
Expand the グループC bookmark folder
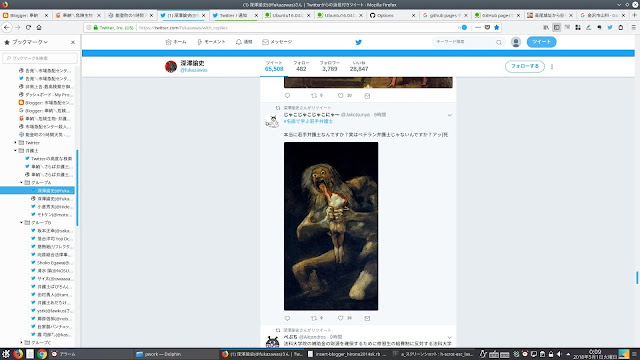point(21,342)
